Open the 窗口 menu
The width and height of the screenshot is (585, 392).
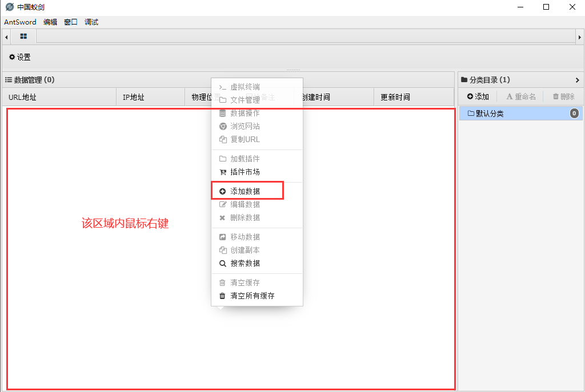coord(71,22)
